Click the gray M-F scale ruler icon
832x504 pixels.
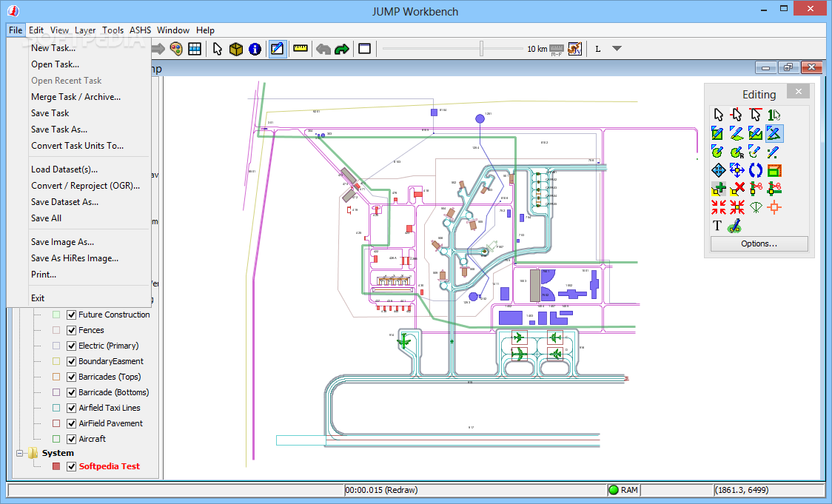pos(556,50)
